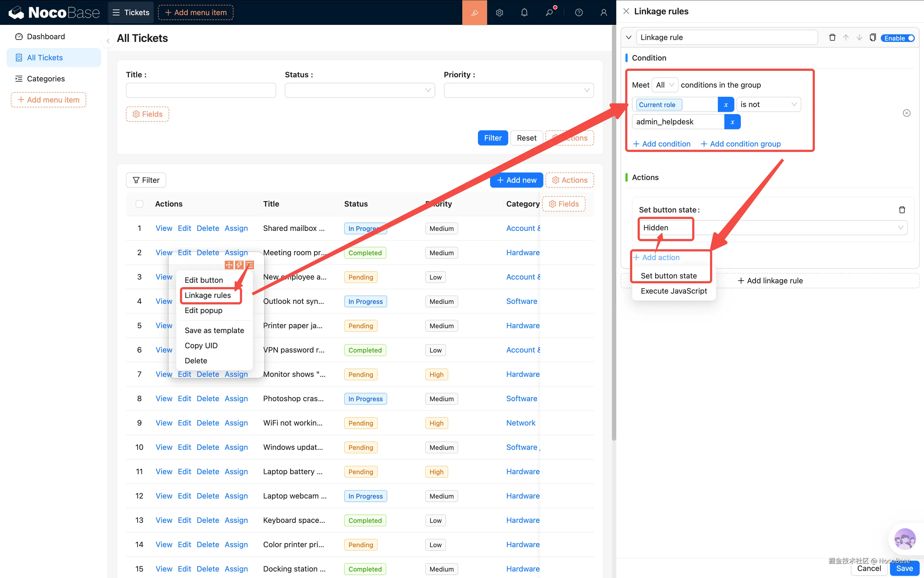The height and width of the screenshot is (578, 924).
Task: Click the help question mark icon
Action: click(x=579, y=13)
